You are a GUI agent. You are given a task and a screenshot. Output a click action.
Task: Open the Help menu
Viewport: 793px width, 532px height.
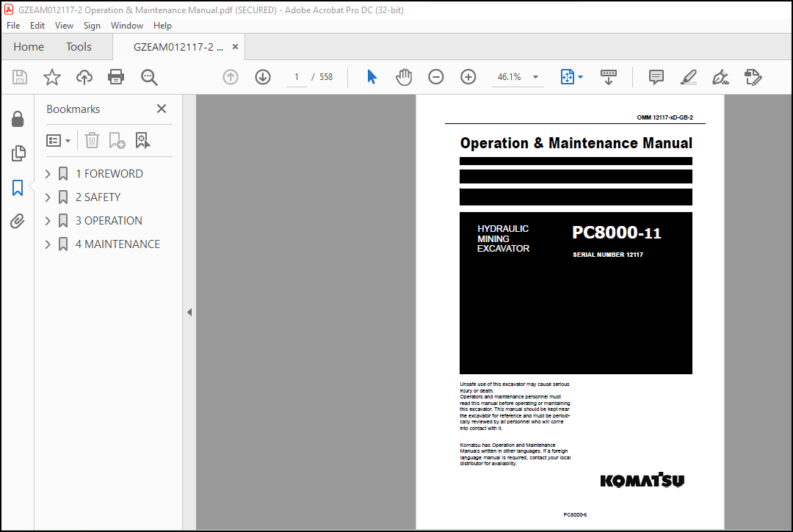(162, 25)
